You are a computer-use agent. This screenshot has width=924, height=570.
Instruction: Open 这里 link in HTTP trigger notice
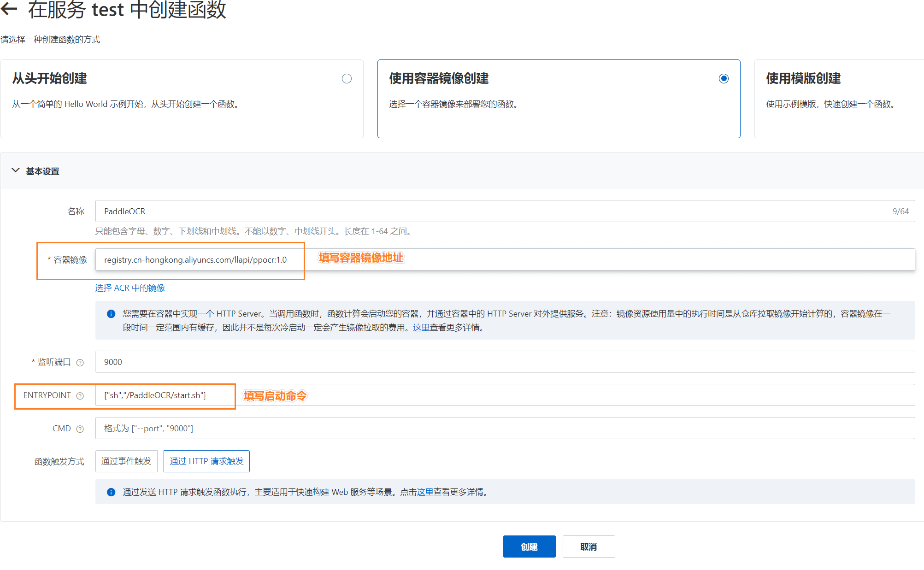click(424, 492)
